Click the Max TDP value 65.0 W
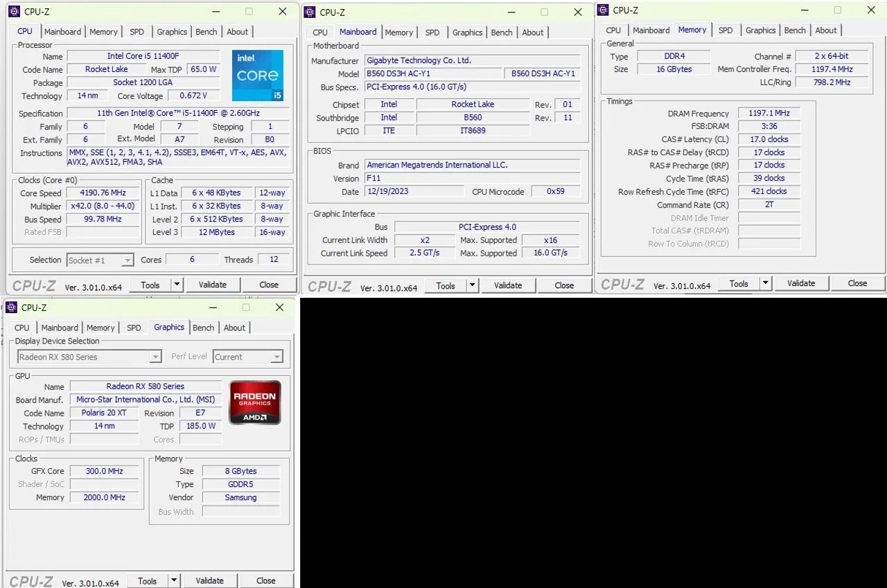Viewport: 887px width, 588px height. 203,69
